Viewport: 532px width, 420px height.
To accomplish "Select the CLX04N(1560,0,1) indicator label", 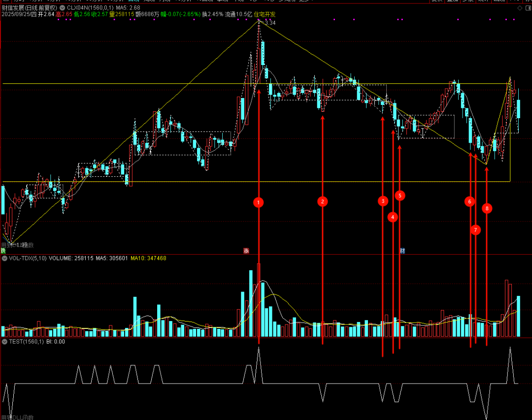I will point(90,8).
